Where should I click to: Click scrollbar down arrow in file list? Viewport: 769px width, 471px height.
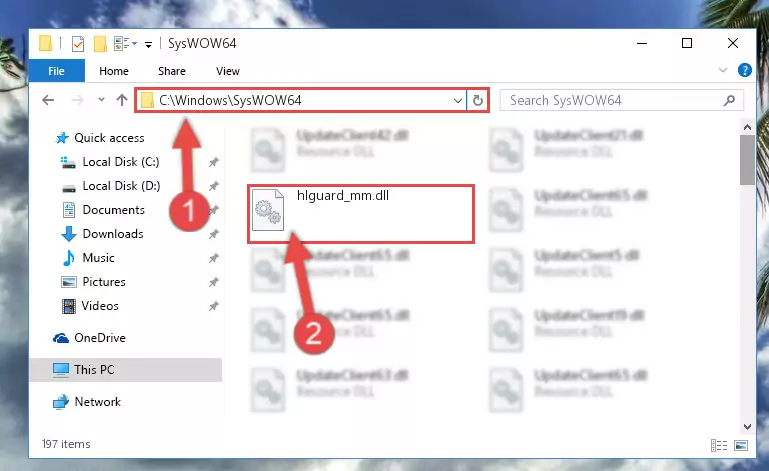point(747,426)
